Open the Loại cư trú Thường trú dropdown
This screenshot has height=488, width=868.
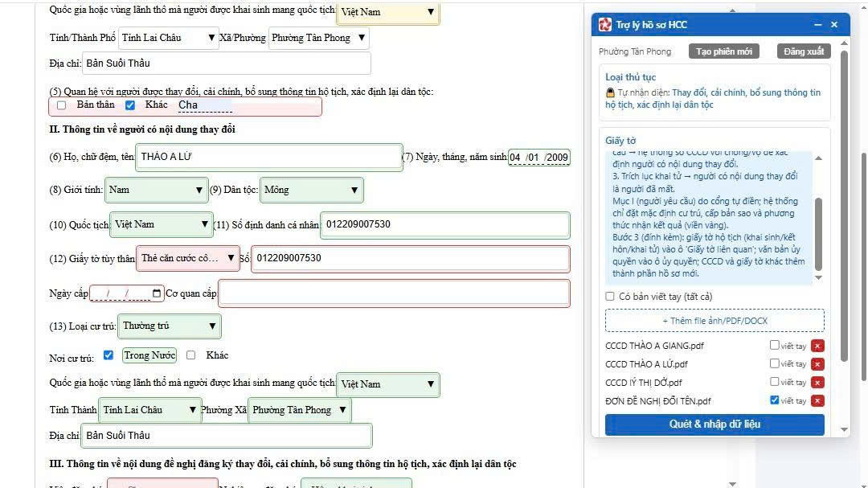tap(170, 326)
